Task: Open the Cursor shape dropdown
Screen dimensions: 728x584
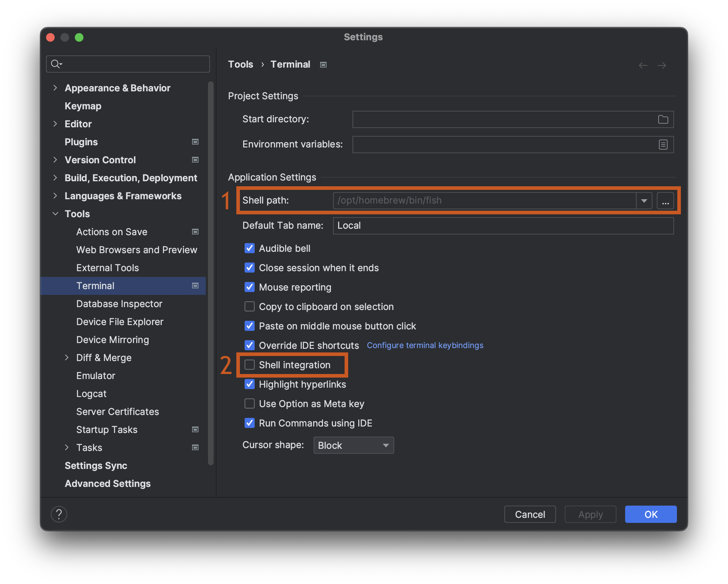Action: point(353,445)
